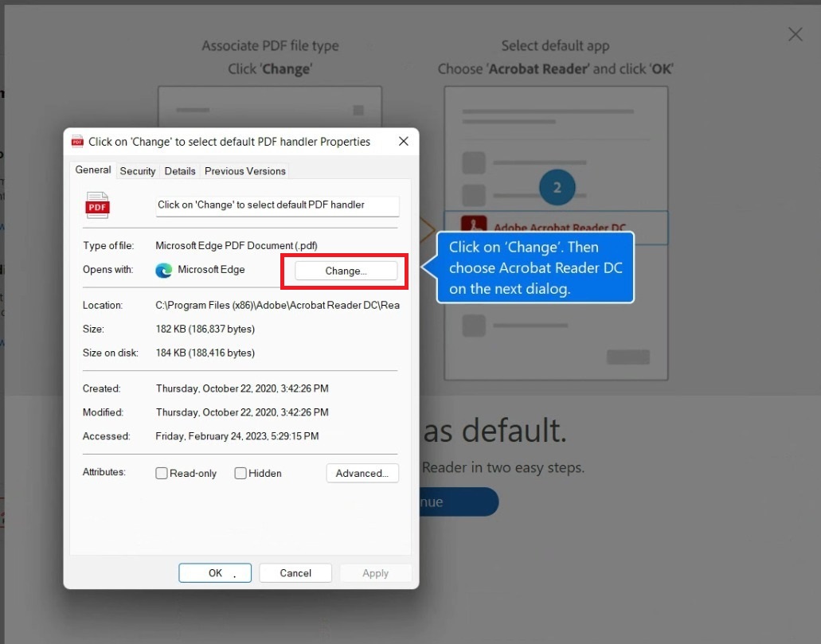Click 'Associate PDF file type' heading in background

point(270,46)
